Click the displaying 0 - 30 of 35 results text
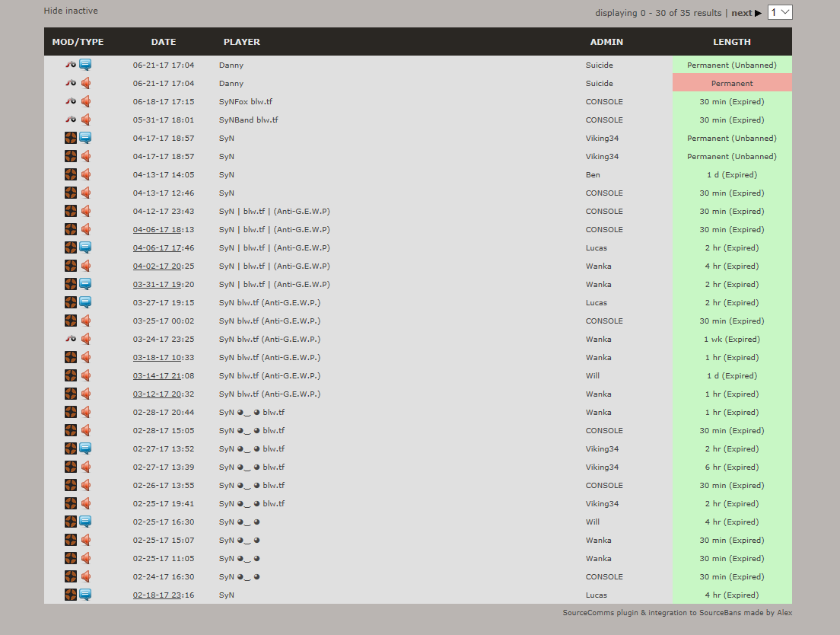Viewport: 840px width, 635px height. coord(658,13)
